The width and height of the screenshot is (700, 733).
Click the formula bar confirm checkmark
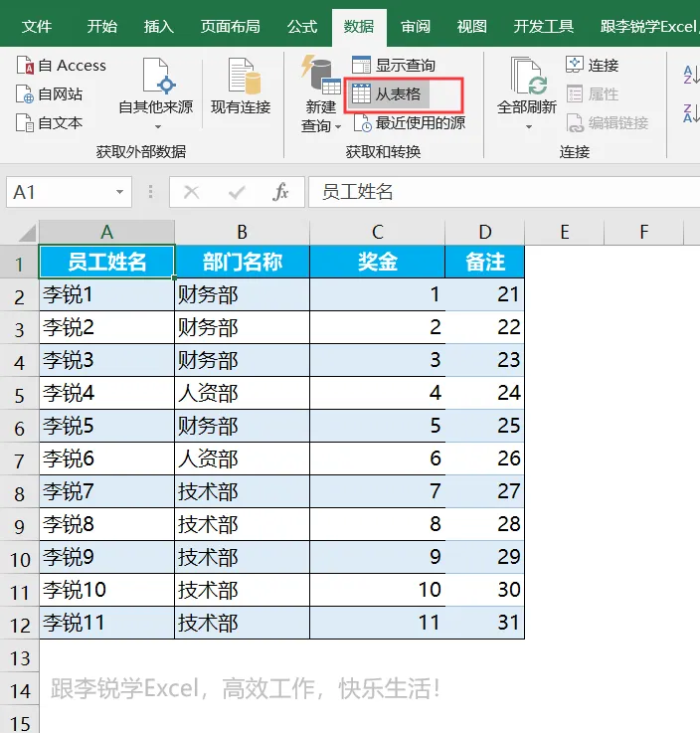(237, 192)
